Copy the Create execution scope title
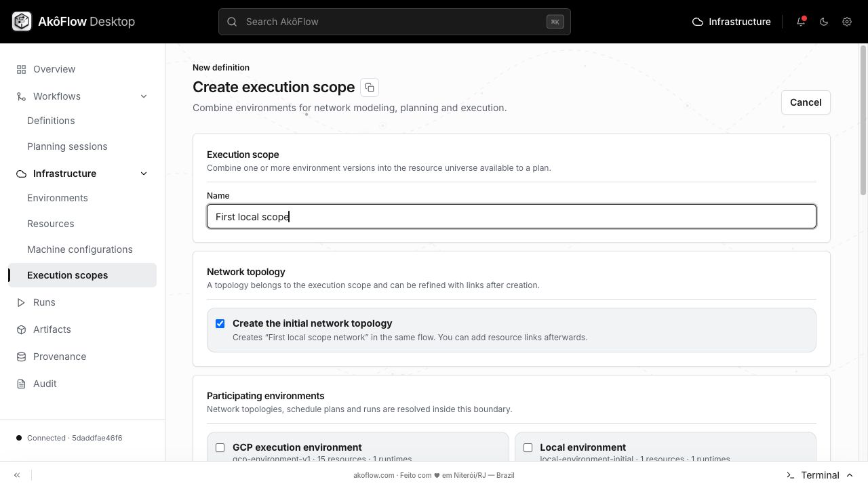 [x=370, y=87]
